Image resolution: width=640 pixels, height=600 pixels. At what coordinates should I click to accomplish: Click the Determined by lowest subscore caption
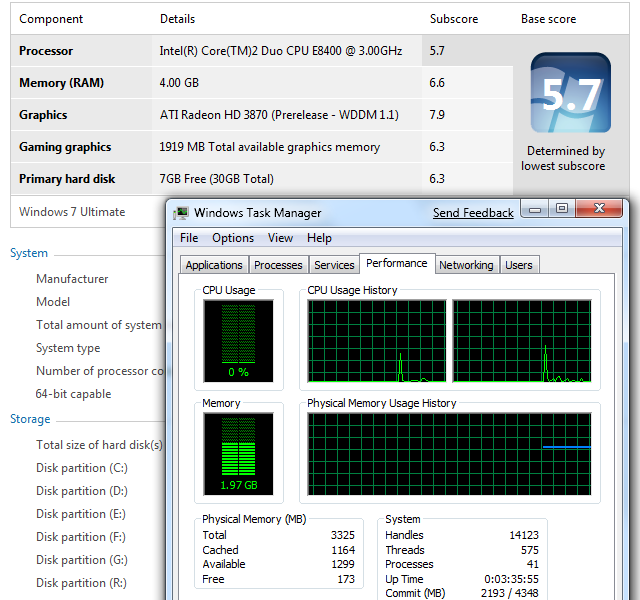[563, 158]
